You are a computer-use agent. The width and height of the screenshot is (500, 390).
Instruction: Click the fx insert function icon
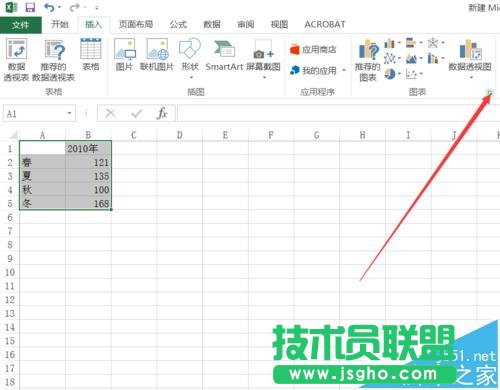click(162, 114)
